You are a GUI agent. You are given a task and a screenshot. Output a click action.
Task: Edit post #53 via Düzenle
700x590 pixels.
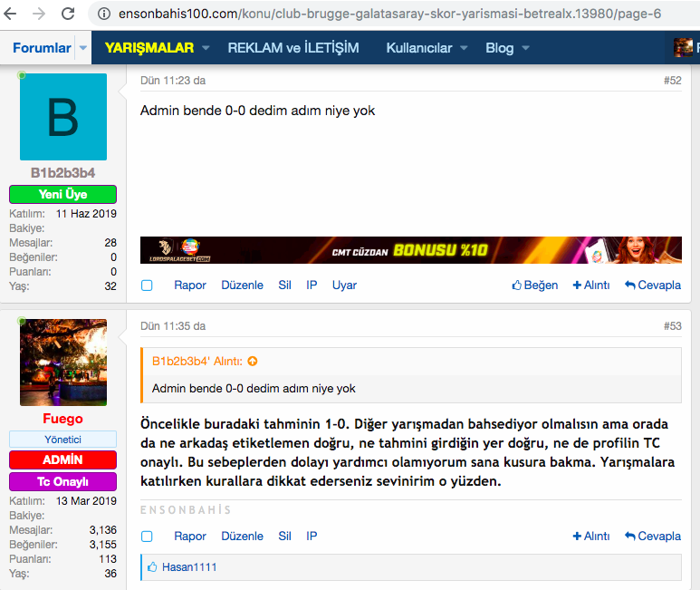tap(243, 536)
